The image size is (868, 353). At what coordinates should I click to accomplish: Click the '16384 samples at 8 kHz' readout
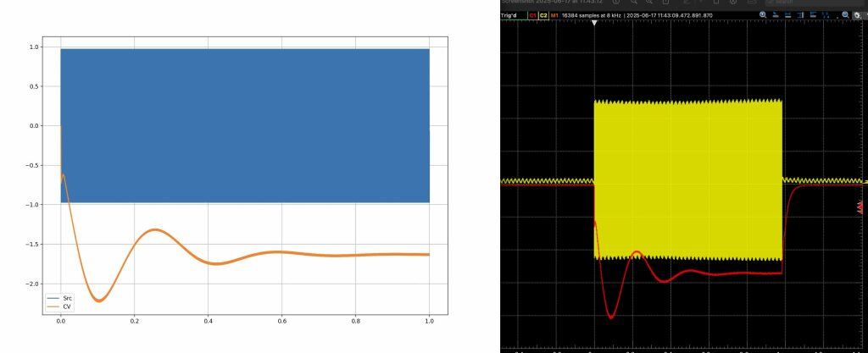tap(591, 15)
